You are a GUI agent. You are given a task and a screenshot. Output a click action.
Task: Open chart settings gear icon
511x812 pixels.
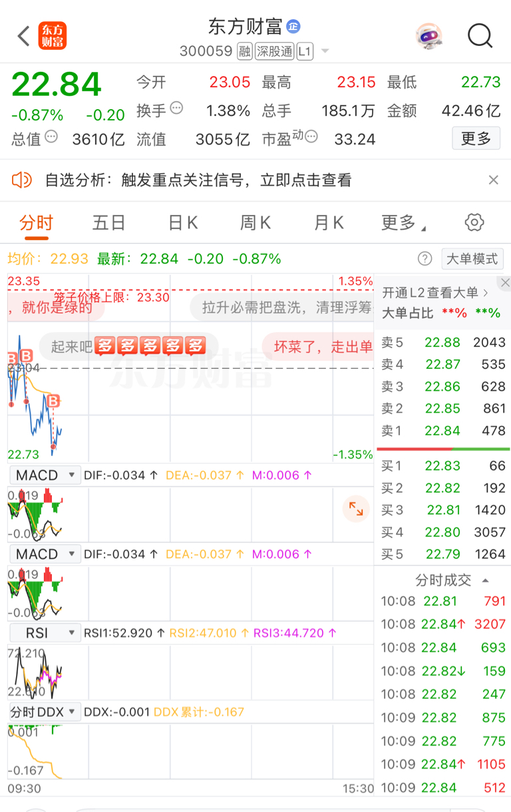point(474,222)
